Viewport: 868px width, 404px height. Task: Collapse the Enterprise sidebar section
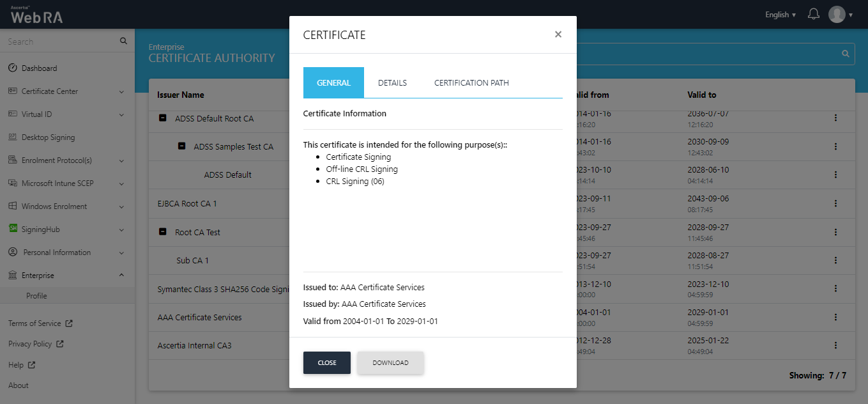point(121,276)
